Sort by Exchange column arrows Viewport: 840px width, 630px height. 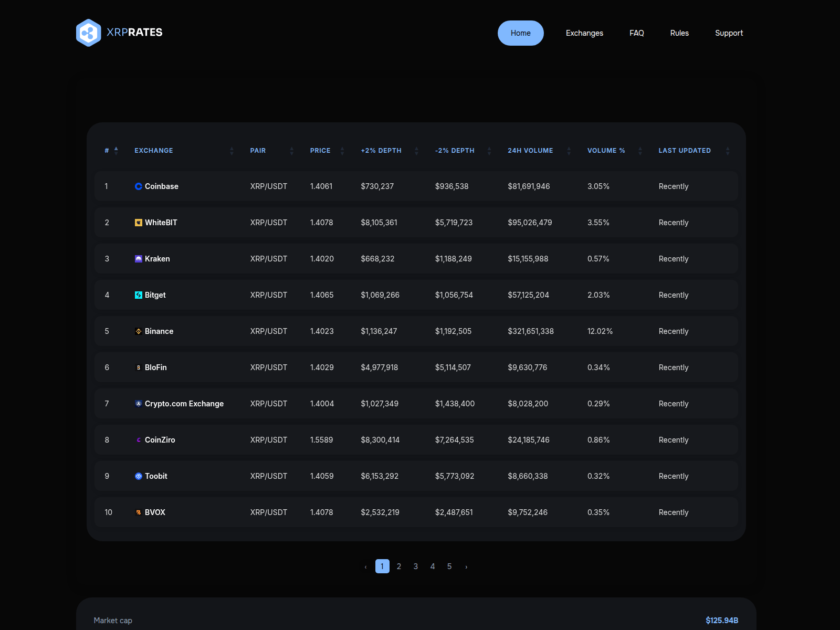232,151
